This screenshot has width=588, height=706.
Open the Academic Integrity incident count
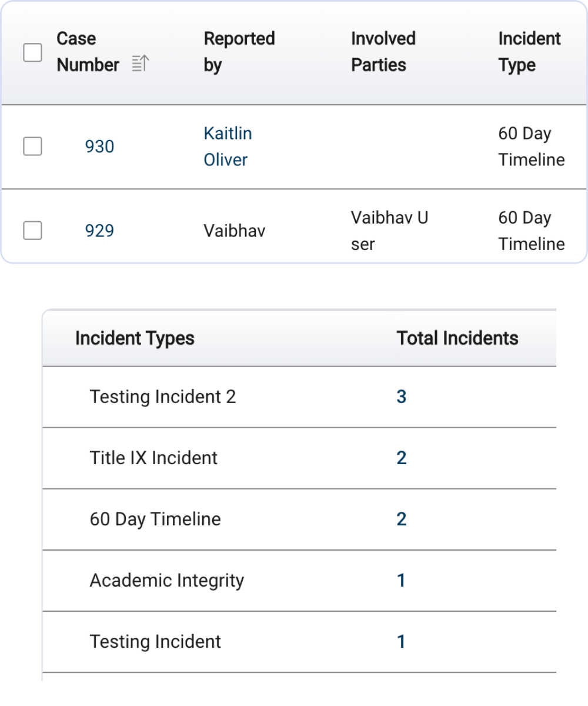click(x=401, y=581)
